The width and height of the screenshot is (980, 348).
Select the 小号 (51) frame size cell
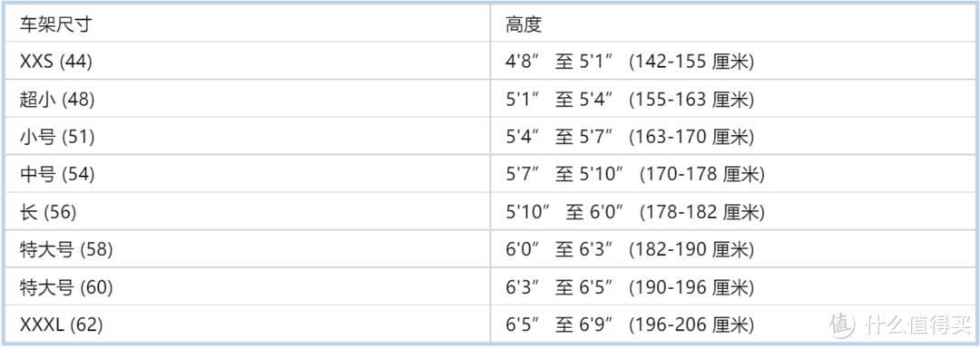[248, 136]
